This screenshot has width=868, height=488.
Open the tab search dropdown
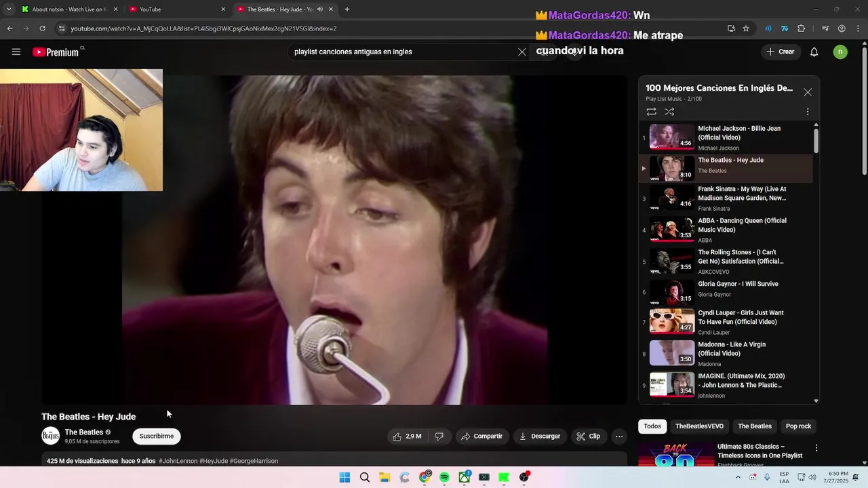[8, 9]
